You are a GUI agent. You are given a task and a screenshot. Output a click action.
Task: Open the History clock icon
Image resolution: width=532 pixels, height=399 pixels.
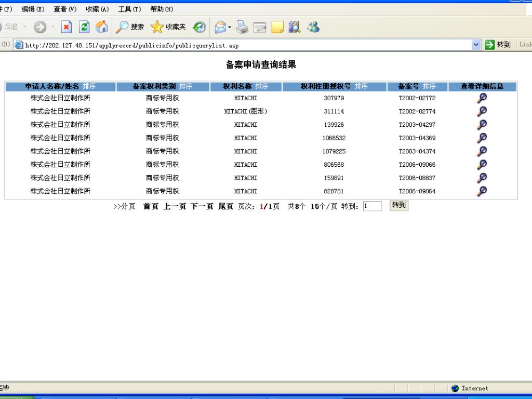199,27
